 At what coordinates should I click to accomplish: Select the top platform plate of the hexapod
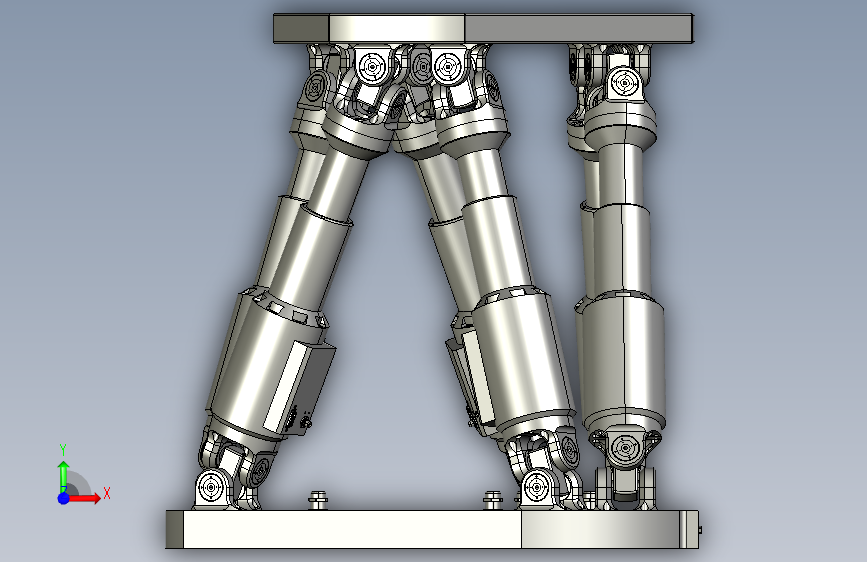(x=483, y=28)
